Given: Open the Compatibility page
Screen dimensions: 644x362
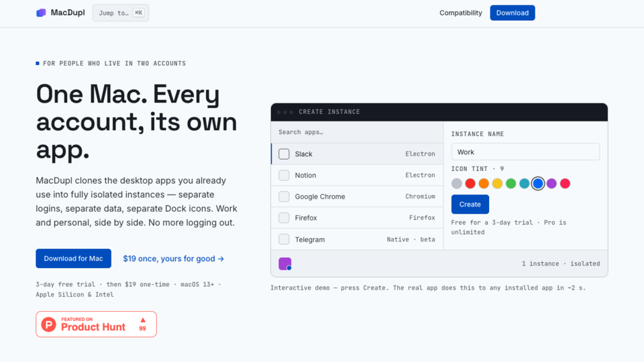Looking at the screenshot, I should (x=460, y=13).
